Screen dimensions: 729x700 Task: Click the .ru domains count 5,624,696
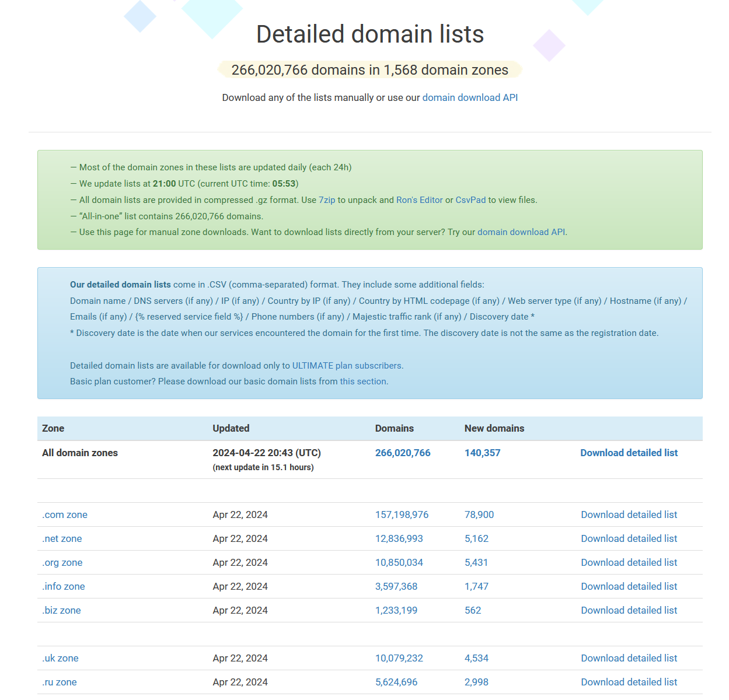coord(396,682)
